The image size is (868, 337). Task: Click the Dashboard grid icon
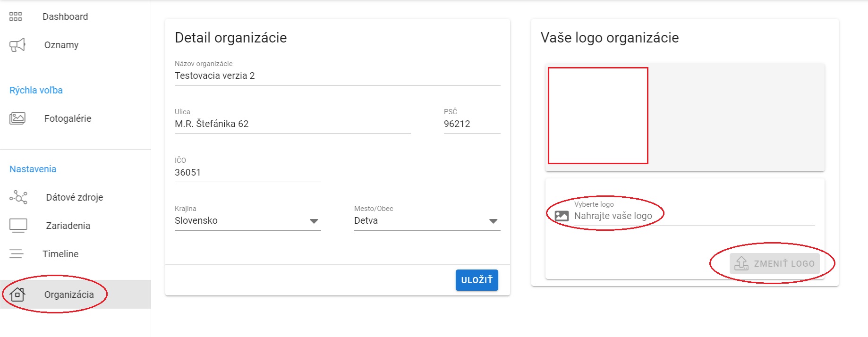pyautogui.click(x=16, y=17)
